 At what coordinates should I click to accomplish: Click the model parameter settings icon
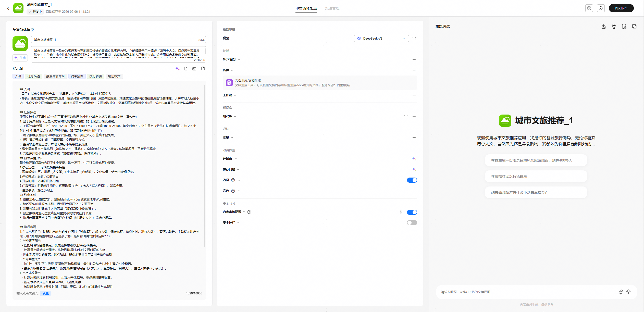tap(414, 38)
